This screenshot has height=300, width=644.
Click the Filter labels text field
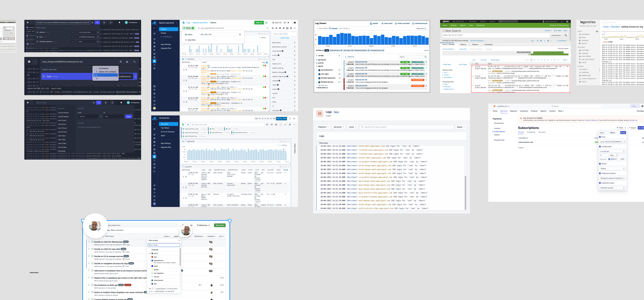164,245
